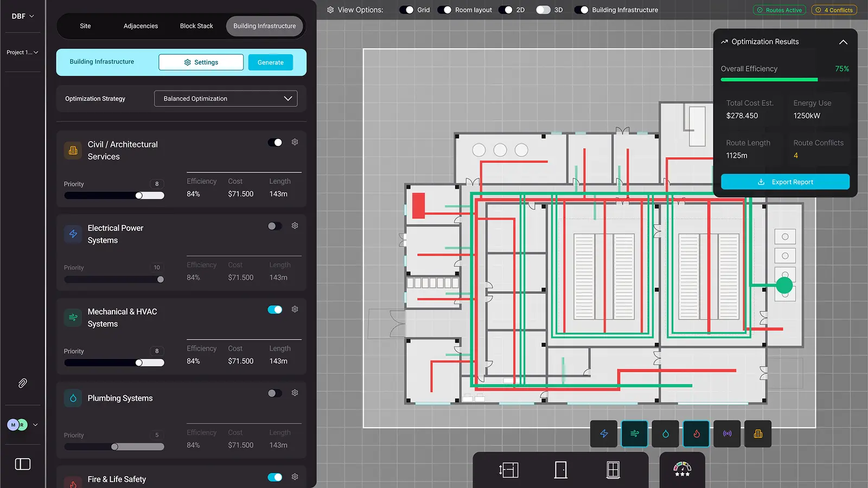Open the Optimization Strategy dropdown
The width and height of the screenshot is (868, 488).
click(226, 99)
